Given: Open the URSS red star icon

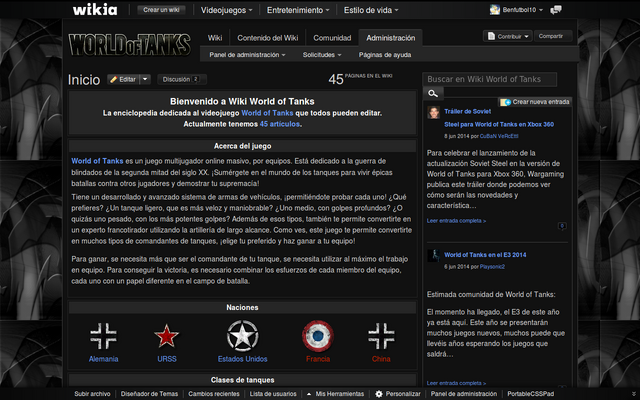Looking at the screenshot, I should point(167,336).
